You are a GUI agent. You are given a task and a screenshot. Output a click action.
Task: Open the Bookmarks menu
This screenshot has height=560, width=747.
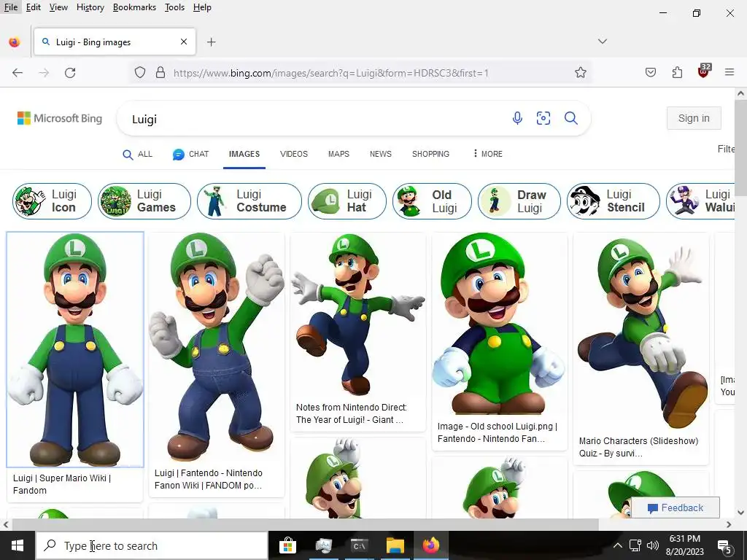tap(134, 7)
